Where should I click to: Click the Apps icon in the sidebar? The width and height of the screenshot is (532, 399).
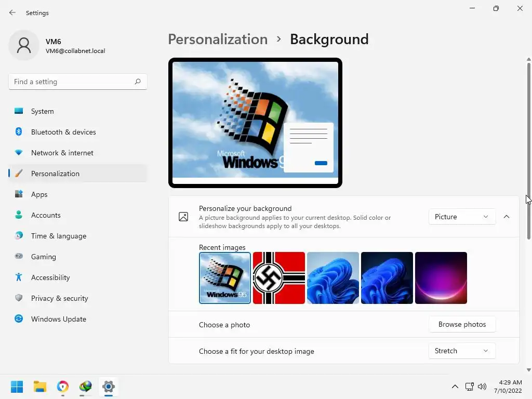click(x=19, y=194)
